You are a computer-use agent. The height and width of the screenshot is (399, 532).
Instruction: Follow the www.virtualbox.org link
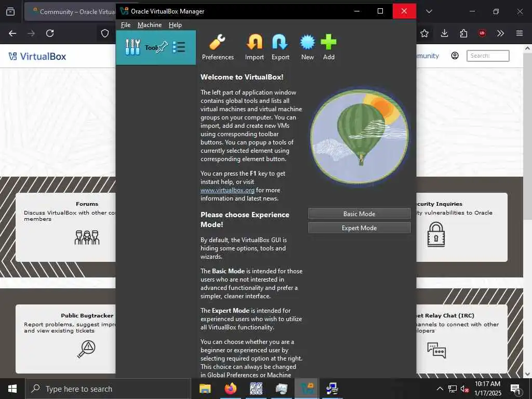228,190
